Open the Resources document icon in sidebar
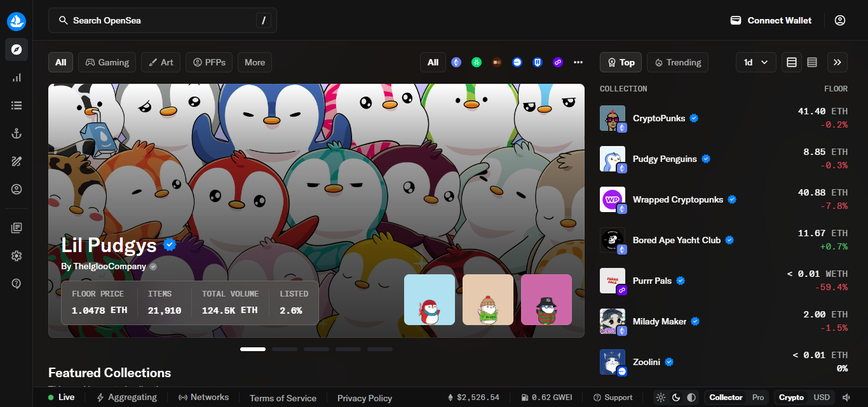 (17, 228)
